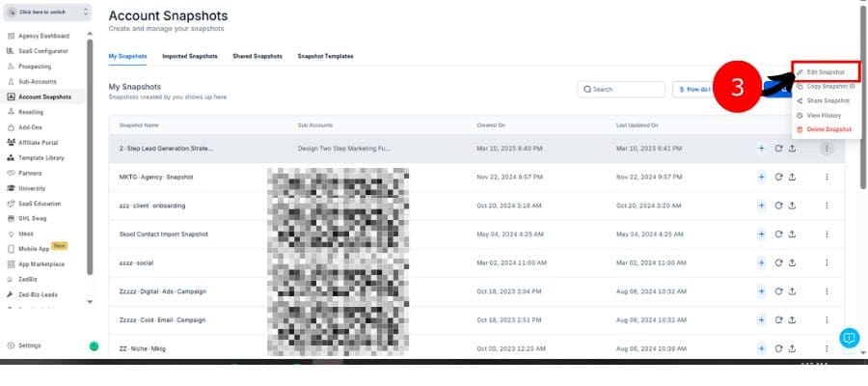Click plus icon for 2-Step Lead Generation row

point(761,149)
